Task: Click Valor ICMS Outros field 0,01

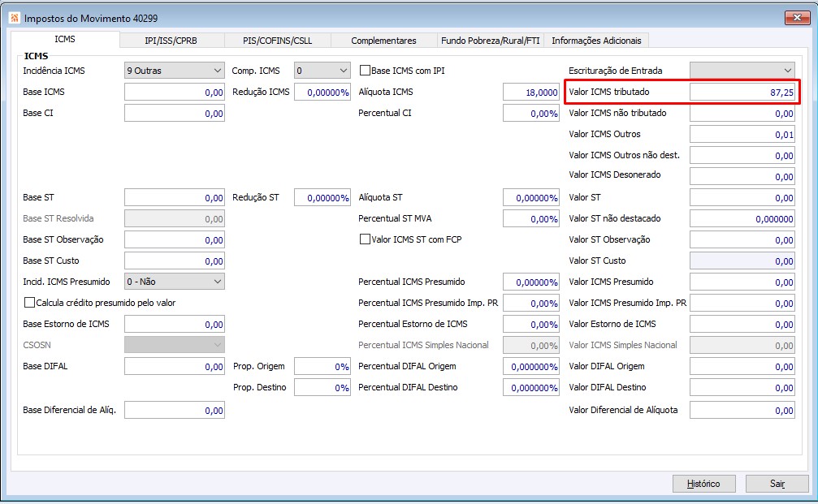Action: click(742, 135)
